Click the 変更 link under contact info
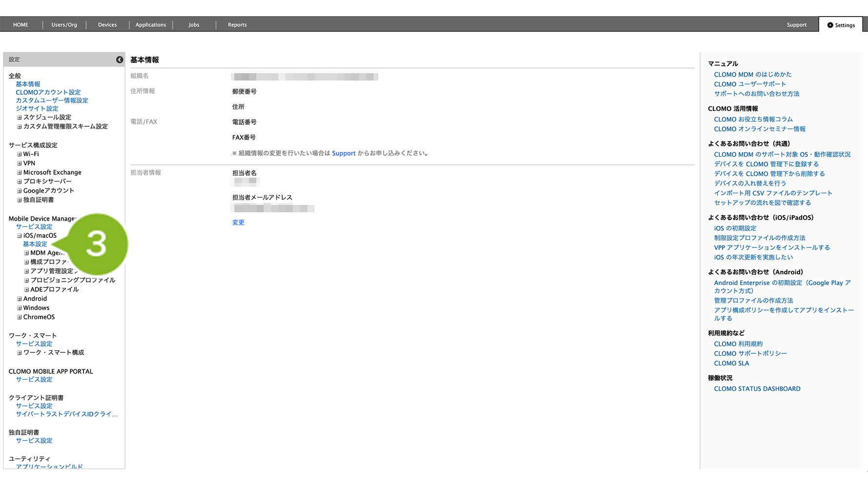 coord(238,223)
